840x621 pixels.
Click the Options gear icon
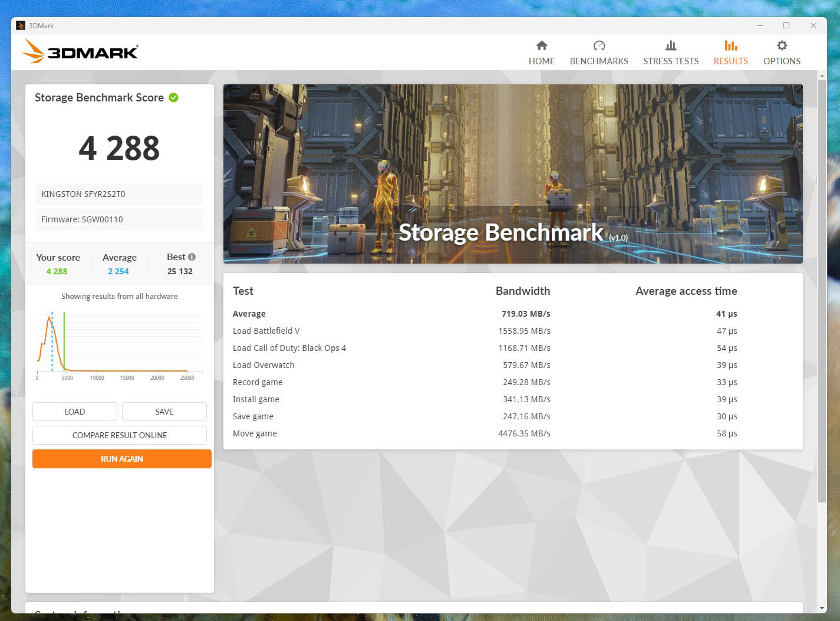click(782, 45)
